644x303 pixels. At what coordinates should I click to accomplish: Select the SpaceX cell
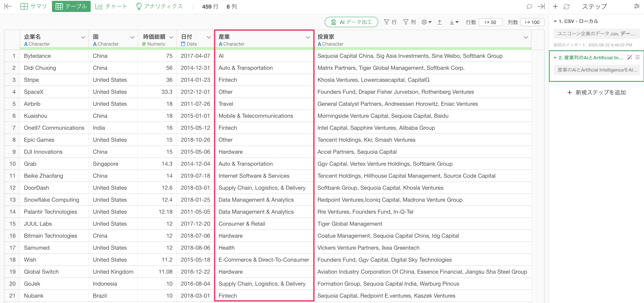pyautogui.click(x=54, y=92)
